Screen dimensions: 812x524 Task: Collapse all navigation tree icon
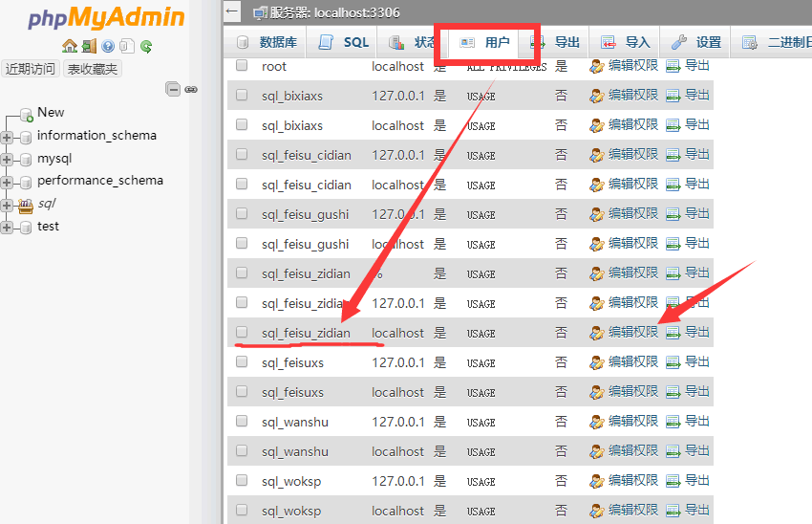tap(173, 89)
